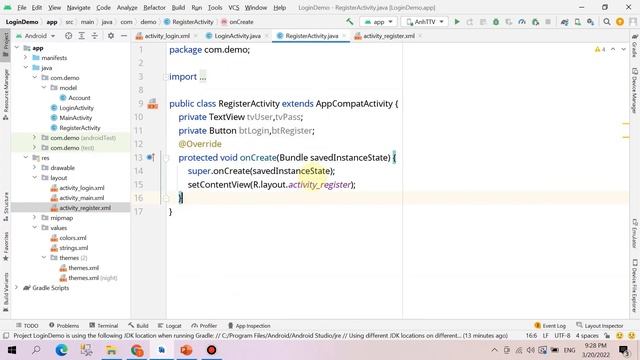Hide the Project panel with minus icon

[124, 36]
